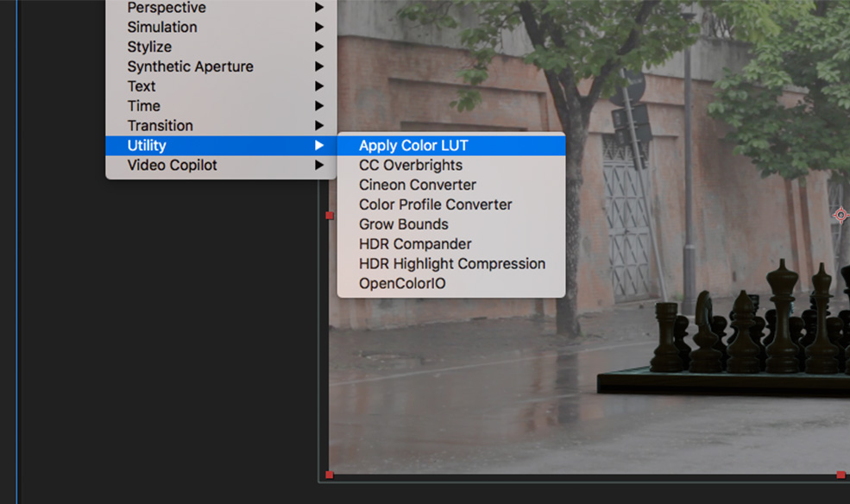Viewport: 850px width, 504px height.
Task: Click the submenu arrow beside Transition
Action: 319,126
